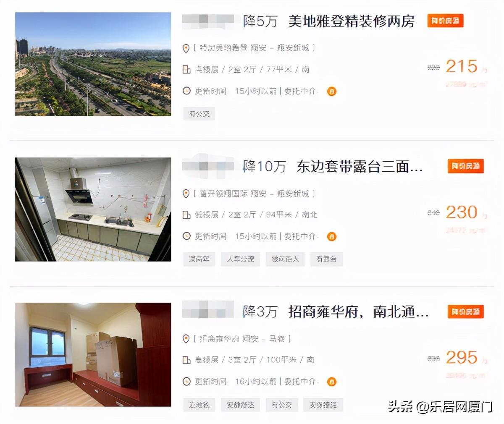Image resolution: width=504 pixels, height=424 pixels.
Task: Click location pin icon for 招商雍华府 listing
Action: point(186,339)
